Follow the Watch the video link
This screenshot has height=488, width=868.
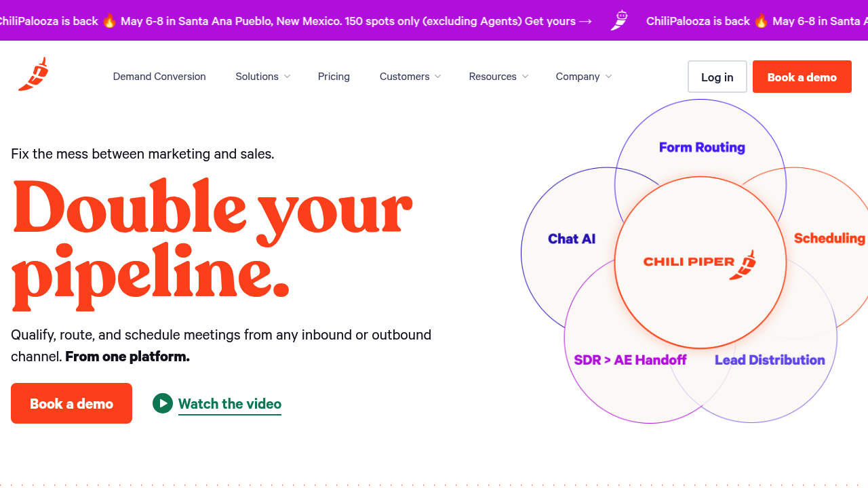[x=229, y=403]
